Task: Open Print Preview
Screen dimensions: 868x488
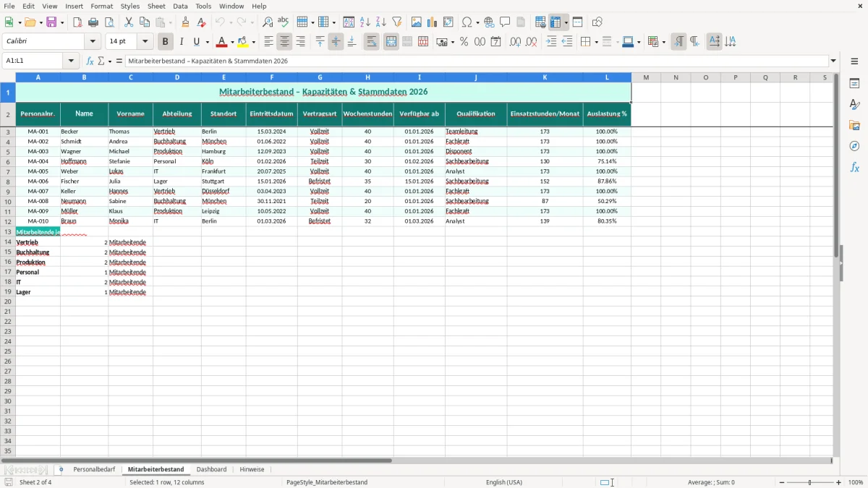Action: [109, 22]
